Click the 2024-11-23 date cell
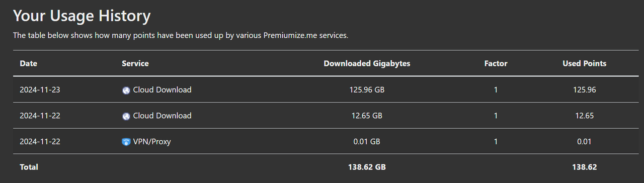Image resolution: width=644 pixels, height=183 pixels. [40, 90]
